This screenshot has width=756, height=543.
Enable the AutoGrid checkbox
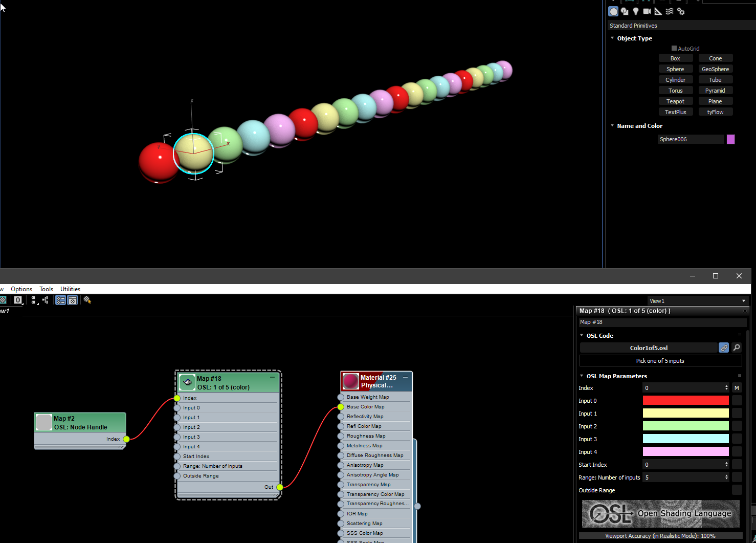tap(674, 48)
